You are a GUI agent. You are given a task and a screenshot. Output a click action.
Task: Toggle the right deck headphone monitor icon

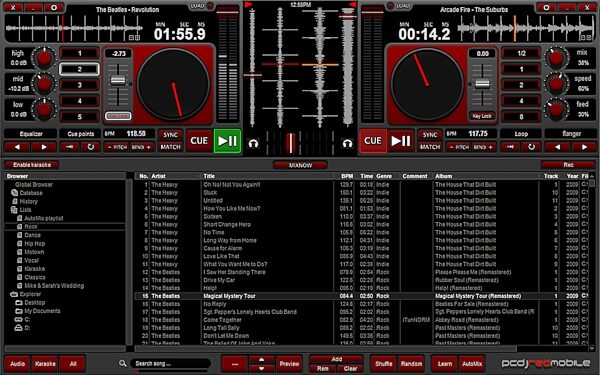point(347,143)
